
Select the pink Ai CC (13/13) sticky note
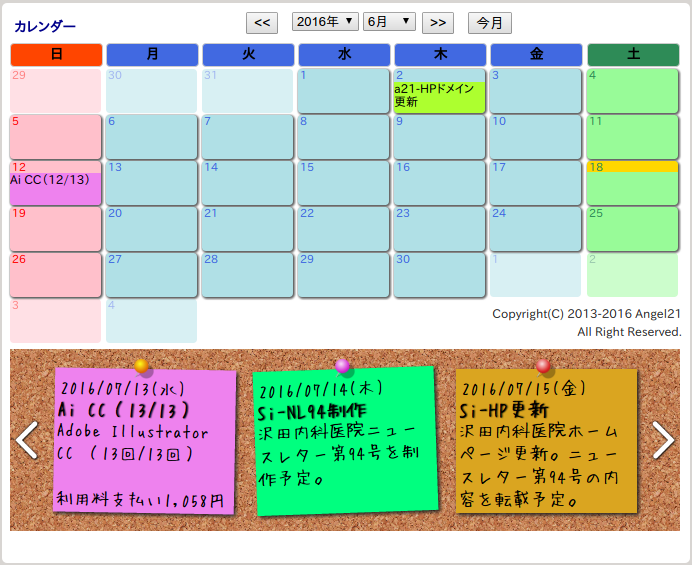click(145, 442)
